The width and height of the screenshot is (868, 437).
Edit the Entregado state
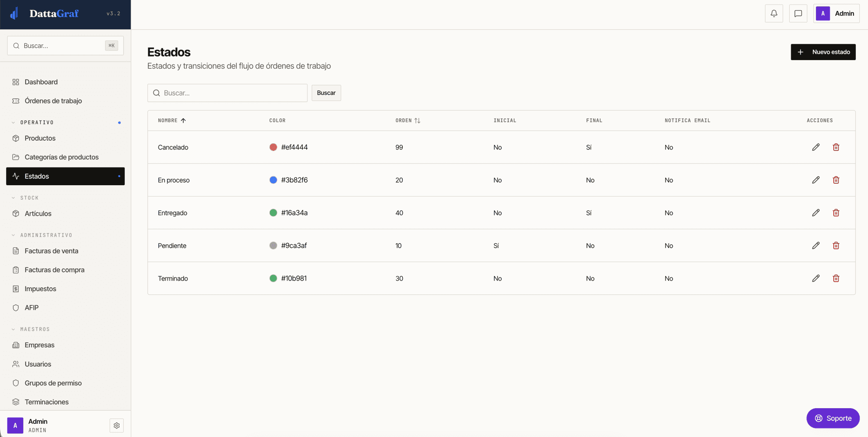[x=816, y=213]
